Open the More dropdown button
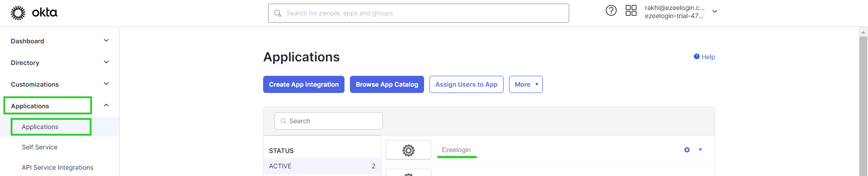The height and width of the screenshot is (176, 868). tap(526, 84)
